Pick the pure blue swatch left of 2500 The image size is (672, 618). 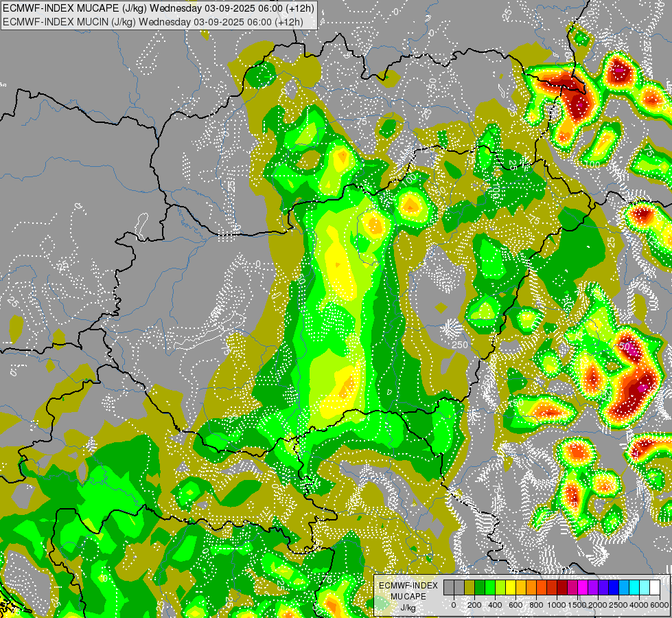coord(614,588)
